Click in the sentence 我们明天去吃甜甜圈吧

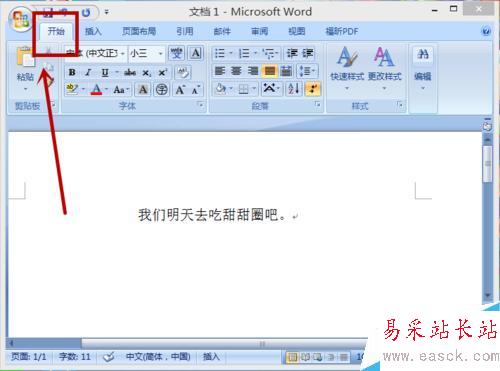tap(212, 215)
